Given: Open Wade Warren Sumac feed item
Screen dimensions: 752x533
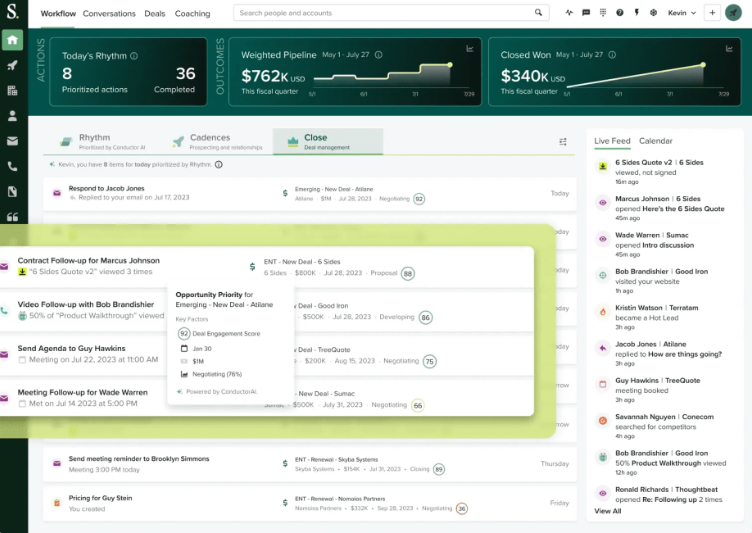Looking at the screenshot, I should point(664,245).
